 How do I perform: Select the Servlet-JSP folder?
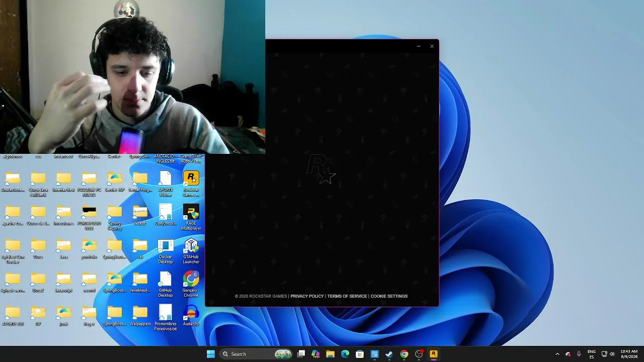115,182
